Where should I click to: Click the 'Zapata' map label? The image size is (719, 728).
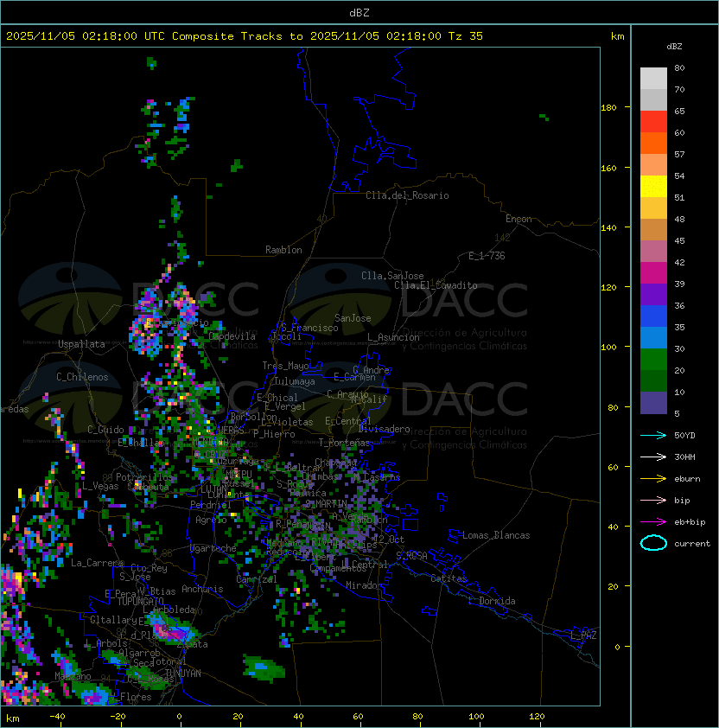[x=192, y=644]
